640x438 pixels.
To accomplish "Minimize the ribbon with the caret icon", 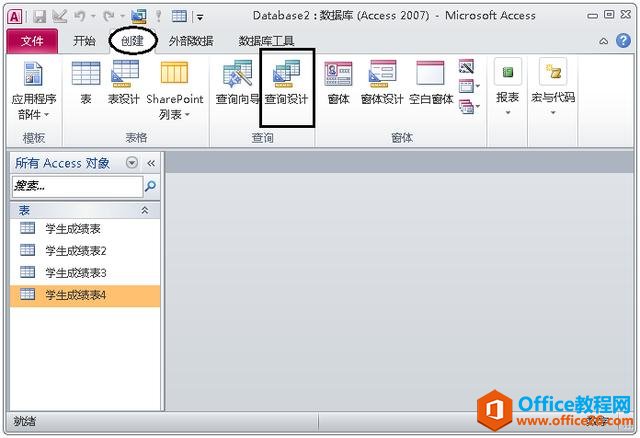I will pos(603,41).
